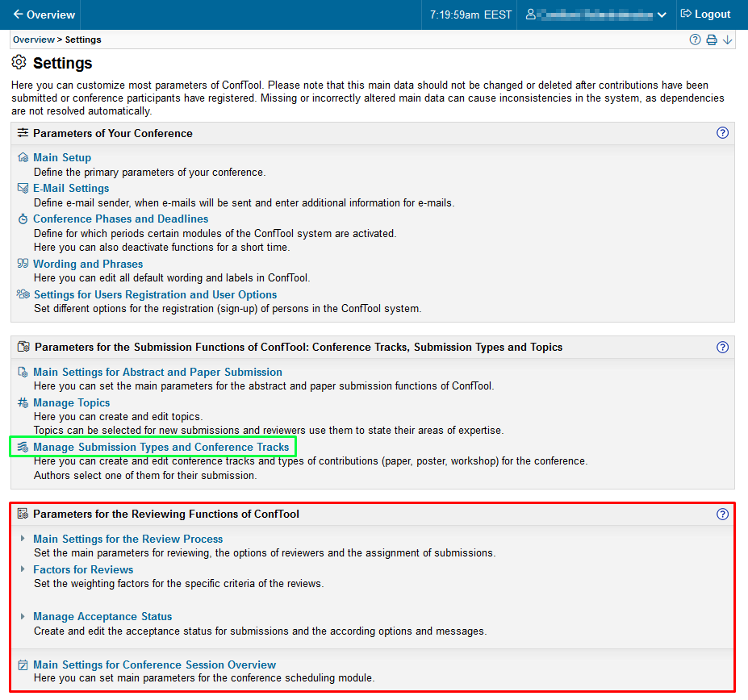Screen dimensions: 748x700
Task: Open Wording and Phrases link
Action: 88,264
